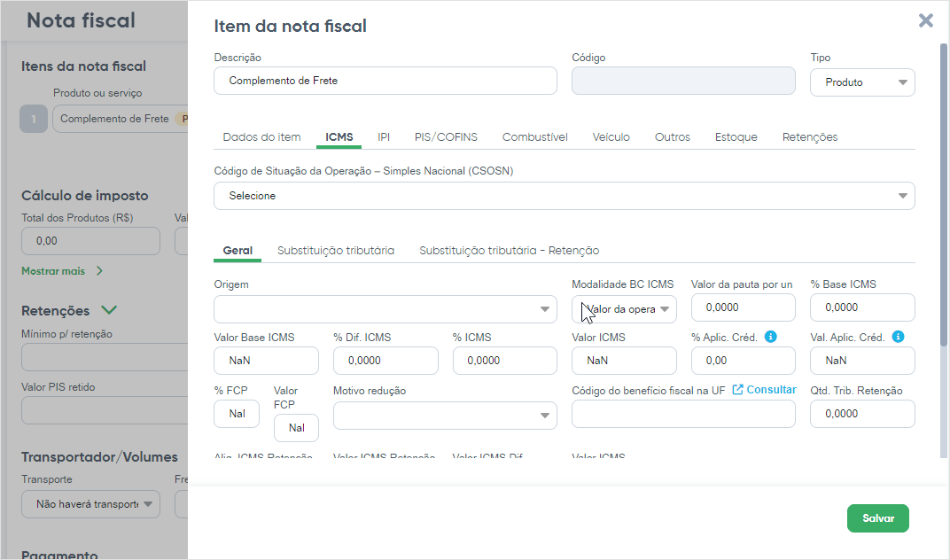Viewport: 950px width, 560px height.
Task: Open Modalidade BC ICMS dropdown
Action: point(624,309)
